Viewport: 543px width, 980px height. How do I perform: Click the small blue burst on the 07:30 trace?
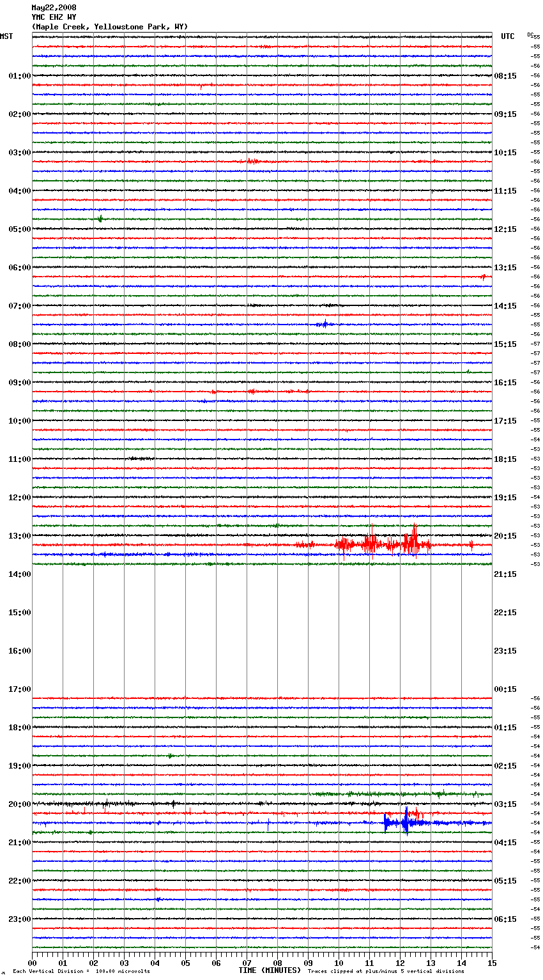click(324, 324)
